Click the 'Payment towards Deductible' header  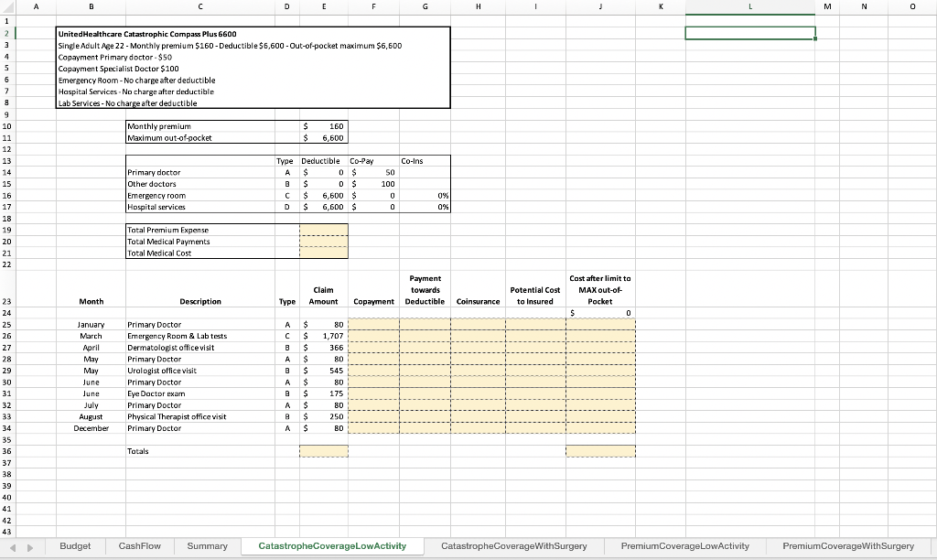coord(425,290)
